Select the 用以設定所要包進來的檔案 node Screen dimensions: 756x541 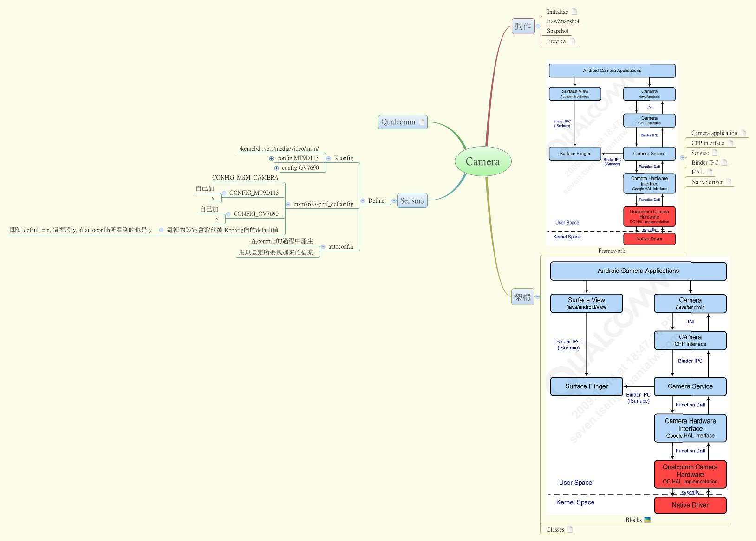point(276,252)
